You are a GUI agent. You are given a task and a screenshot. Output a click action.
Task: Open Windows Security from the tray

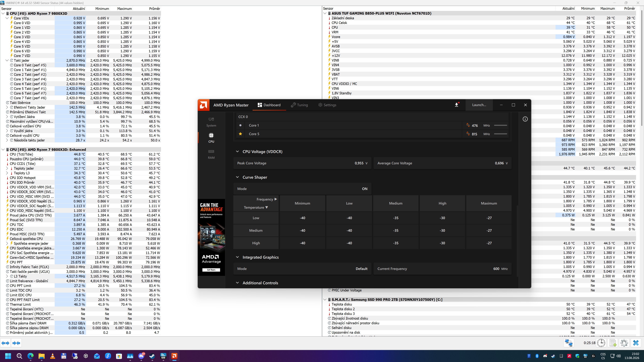click(577, 356)
